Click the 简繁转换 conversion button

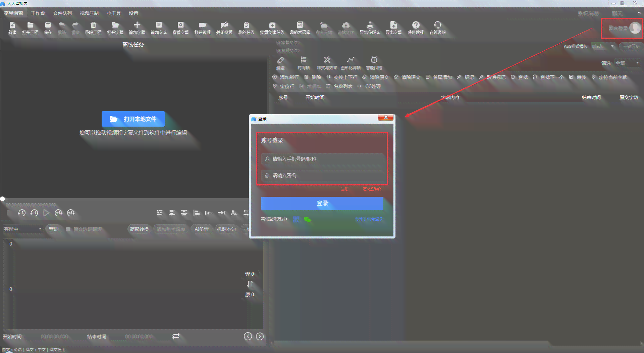pyautogui.click(x=139, y=229)
